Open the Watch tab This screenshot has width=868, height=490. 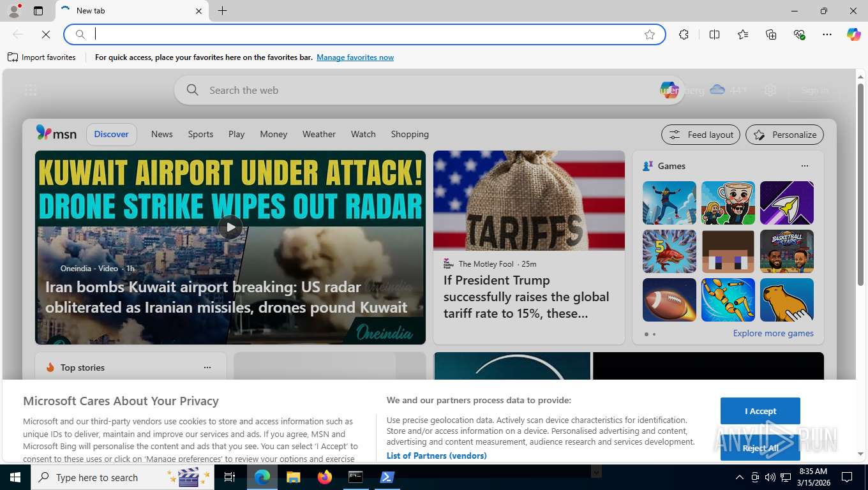(363, 134)
